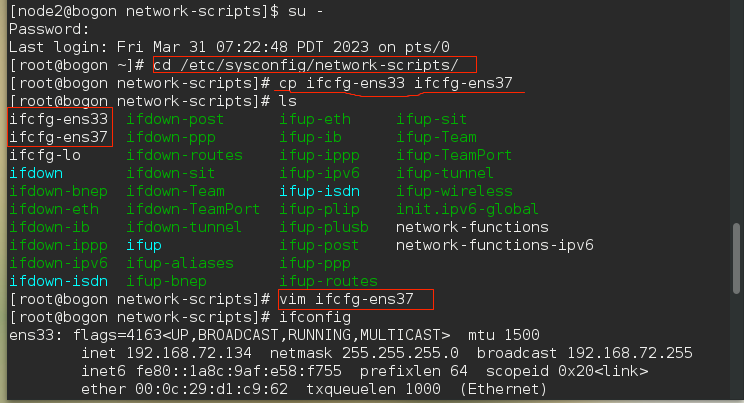The height and width of the screenshot is (403, 744).
Task: Click the ether MAC address 00:0c:29:d1:c9:62
Action: coord(212,389)
